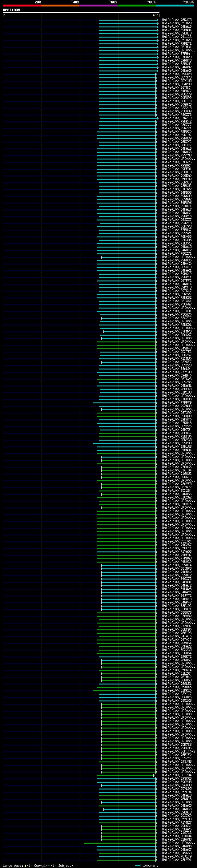Click the query name BP071935
This screenshot has height=868, width=197.
tap(11, 10)
